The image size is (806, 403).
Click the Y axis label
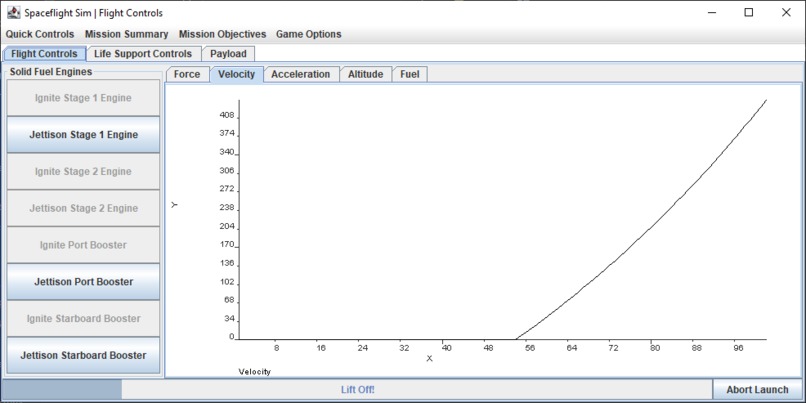click(175, 205)
